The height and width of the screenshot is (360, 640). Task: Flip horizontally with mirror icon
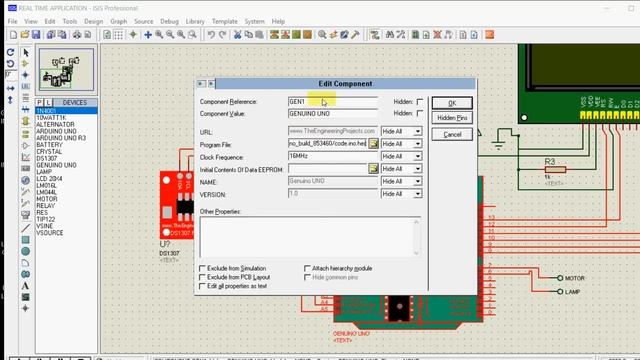(11, 88)
